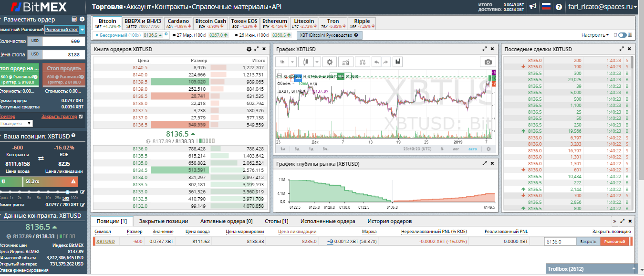Expand the market depth chart panel
Screen dimensions: 644x276
pos(485,163)
